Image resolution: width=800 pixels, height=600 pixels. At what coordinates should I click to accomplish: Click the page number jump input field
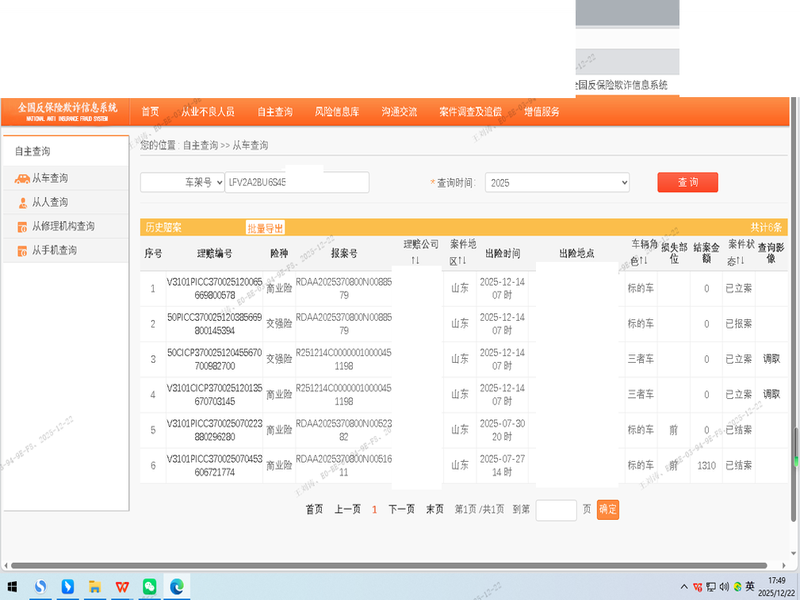pyautogui.click(x=556, y=510)
